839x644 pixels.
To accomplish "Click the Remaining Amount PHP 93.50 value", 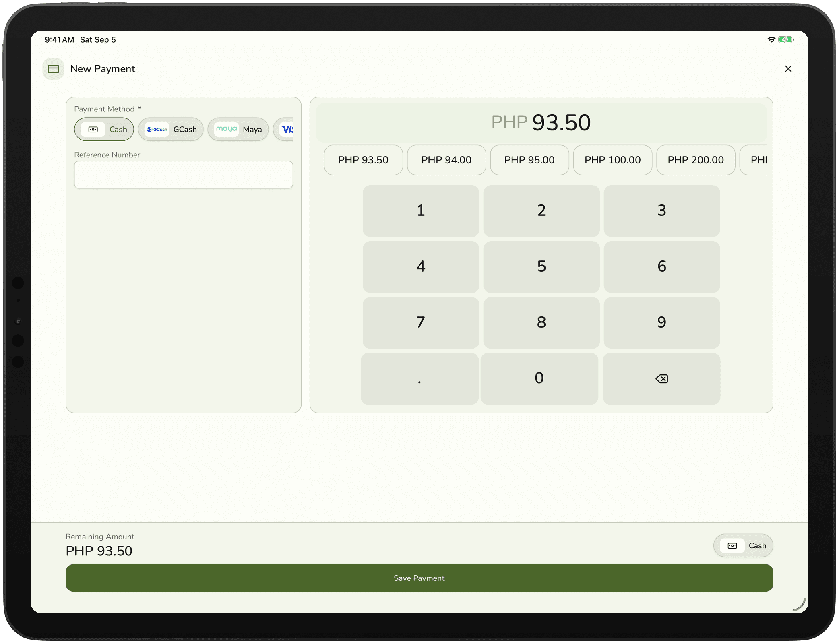I will (x=99, y=551).
